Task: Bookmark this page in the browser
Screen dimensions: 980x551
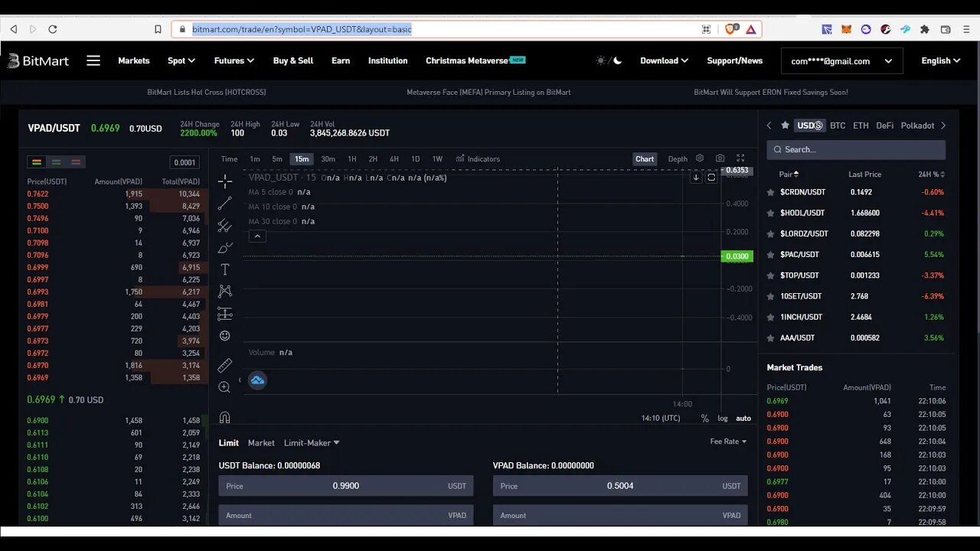Action: (x=158, y=29)
